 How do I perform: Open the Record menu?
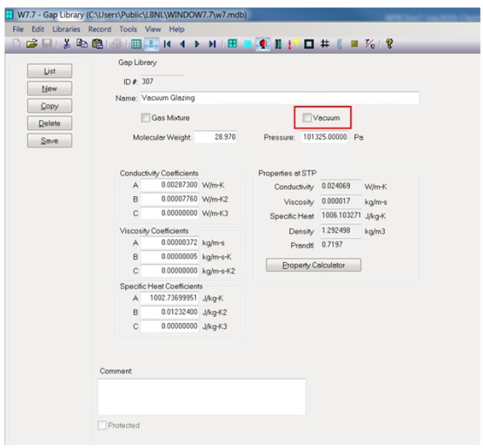(x=100, y=29)
